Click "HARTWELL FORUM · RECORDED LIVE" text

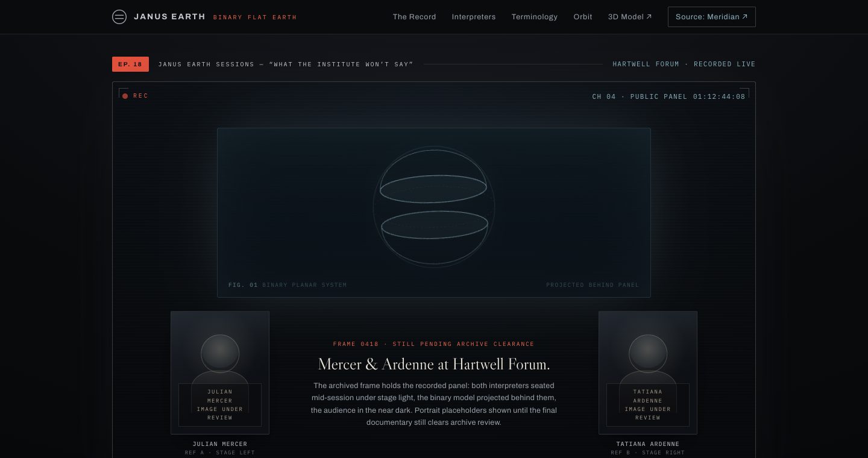pyautogui.click(x=684, y=64)
